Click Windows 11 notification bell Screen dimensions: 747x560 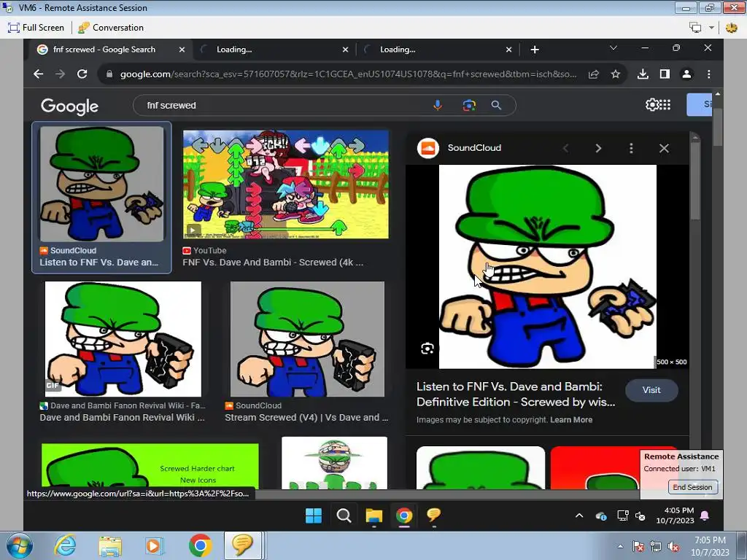(705, 516)
